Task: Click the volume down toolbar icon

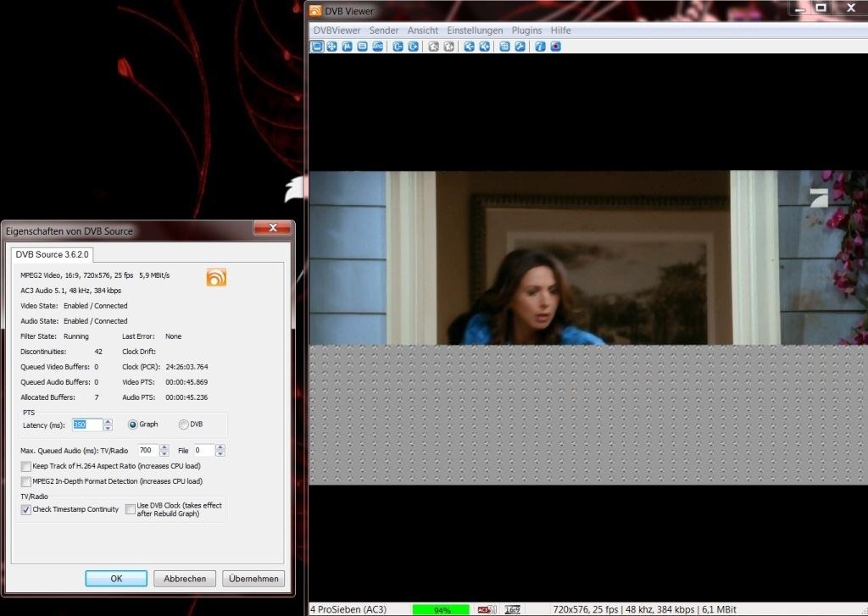Action: (x=469, y=47)
